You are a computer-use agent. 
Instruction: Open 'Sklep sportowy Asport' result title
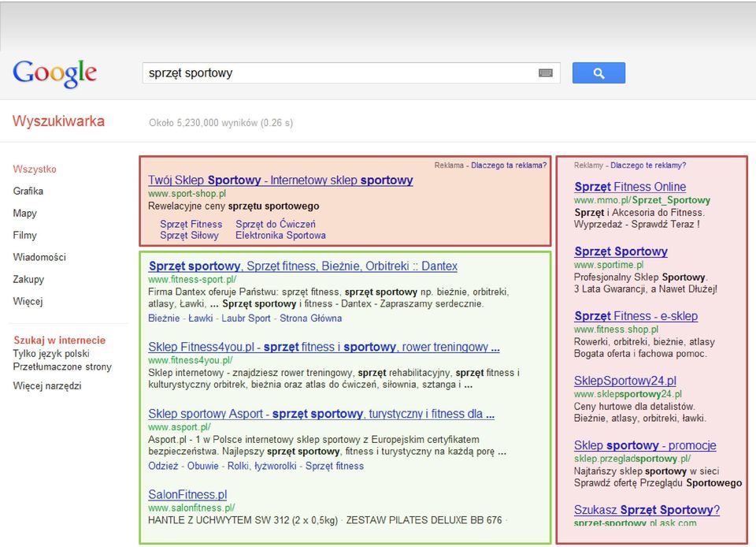(x=321, y=414)
